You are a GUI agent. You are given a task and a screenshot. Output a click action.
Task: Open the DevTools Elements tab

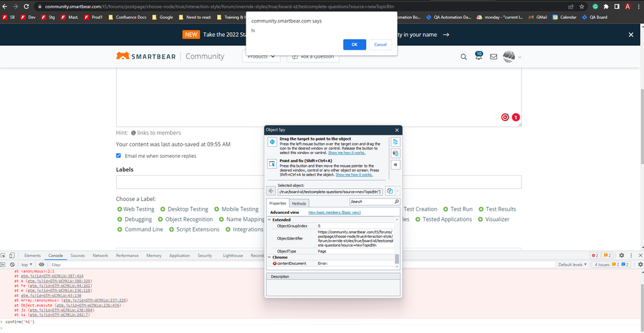click(x=32, y=256)
